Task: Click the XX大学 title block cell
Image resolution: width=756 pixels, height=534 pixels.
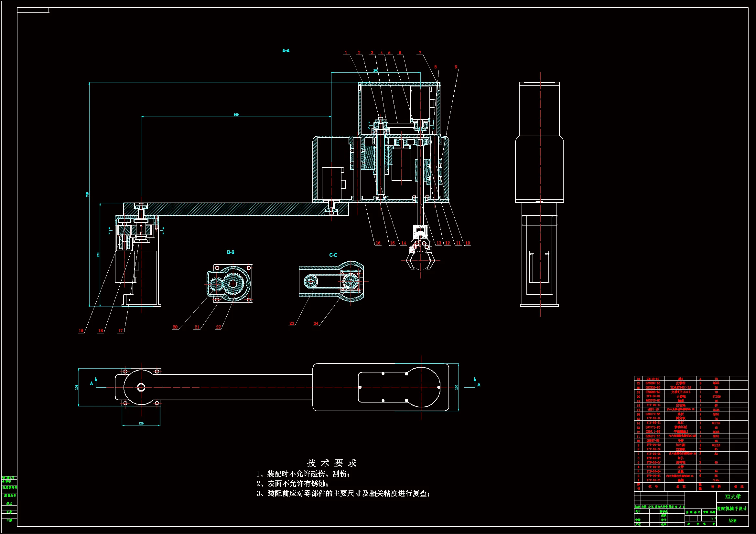Action: click(x=733, y=497)
